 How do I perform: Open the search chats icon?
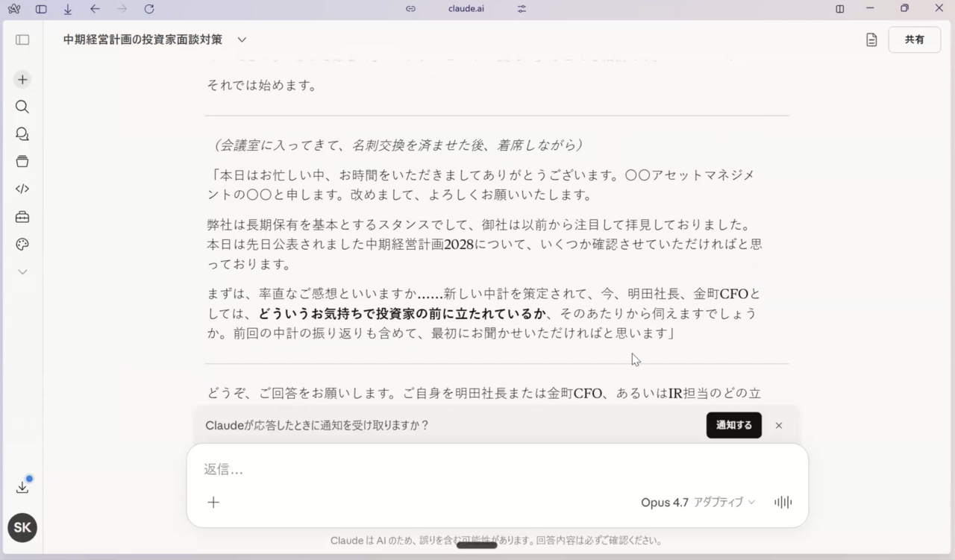click(22, 107)
